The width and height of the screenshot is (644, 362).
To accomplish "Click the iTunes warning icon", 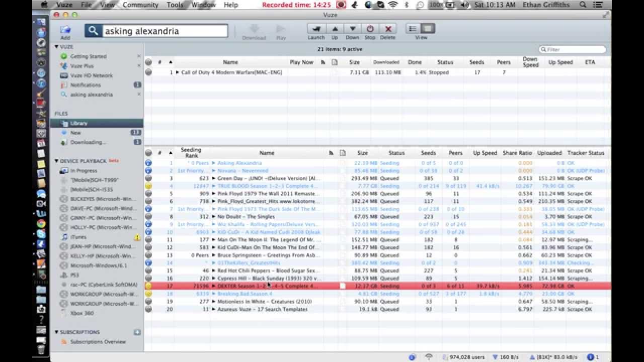I will coord(137,237).
